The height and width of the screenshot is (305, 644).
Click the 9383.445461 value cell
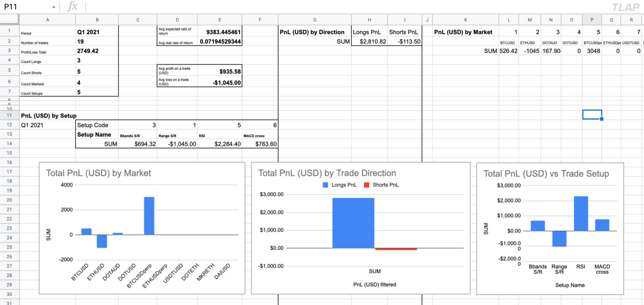[220, 31]
